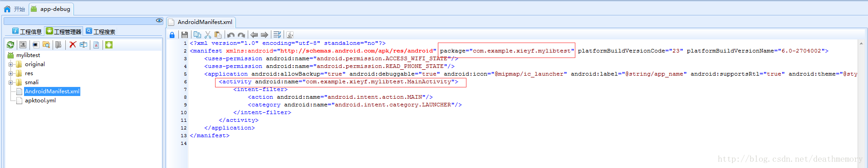
Task: Click the clipboard paste icon
Action: [x=218, y=35]
